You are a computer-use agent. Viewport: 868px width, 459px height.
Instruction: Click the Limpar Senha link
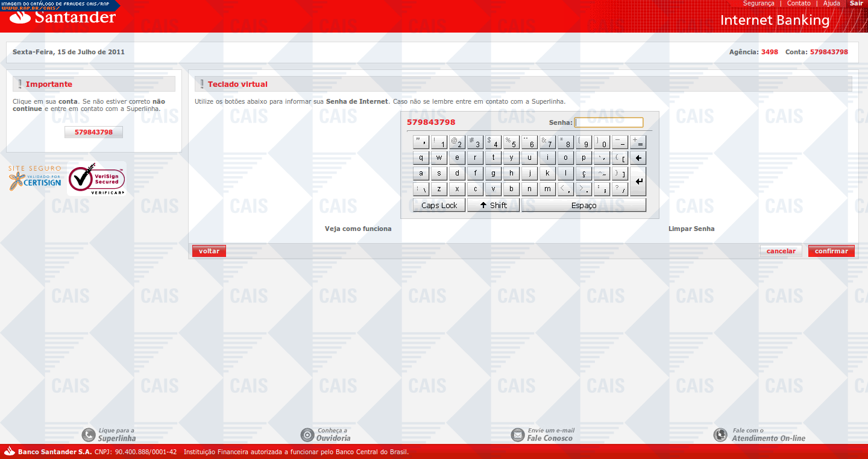(691, 229)
